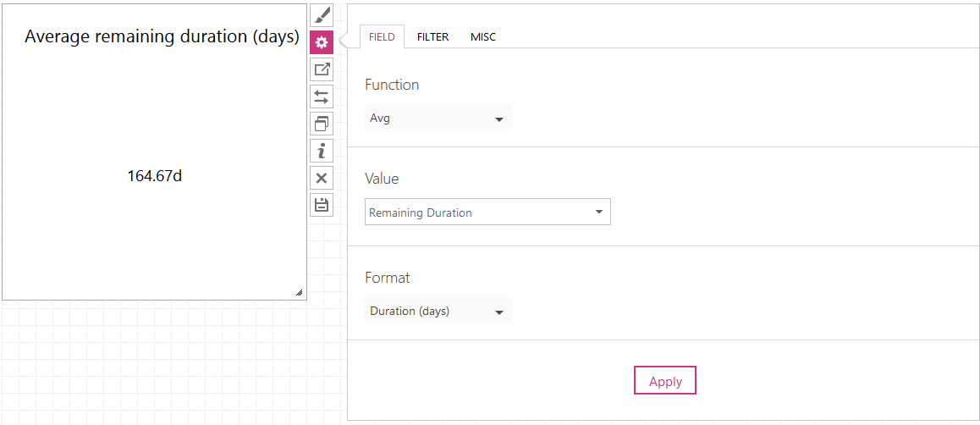Click the export external-link icon
Viewport: 980px width, 425px height.
click(322, 69)
